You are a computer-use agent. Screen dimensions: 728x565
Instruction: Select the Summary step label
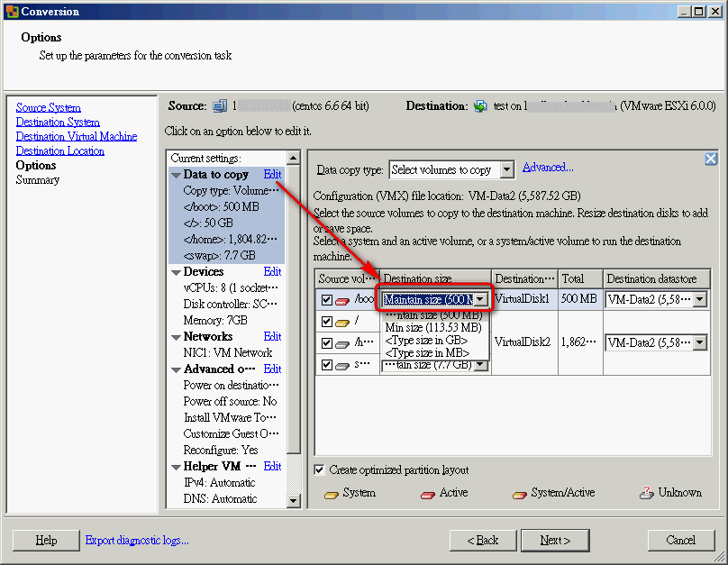point(38,180)
